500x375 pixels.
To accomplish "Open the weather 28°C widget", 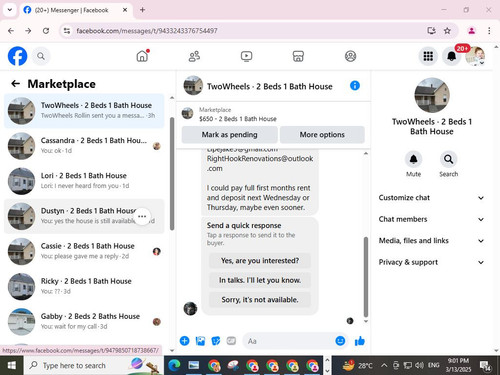I will pos(357,365).
